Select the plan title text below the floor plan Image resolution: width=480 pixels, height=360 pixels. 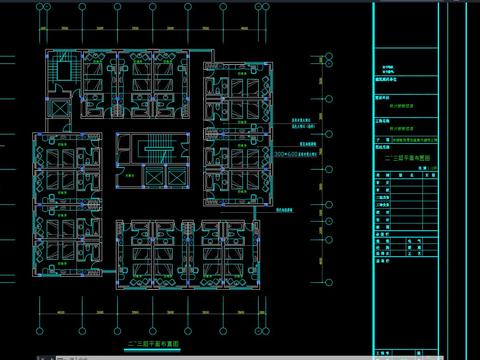[x=153, y=344]
